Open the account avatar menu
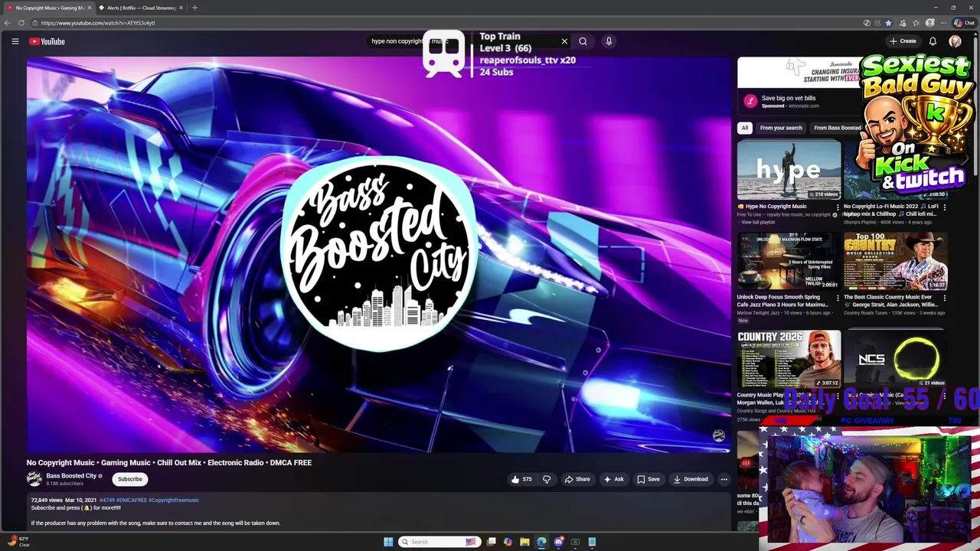Viewport: 980px width, 551px height. click(x=955, y=41)
